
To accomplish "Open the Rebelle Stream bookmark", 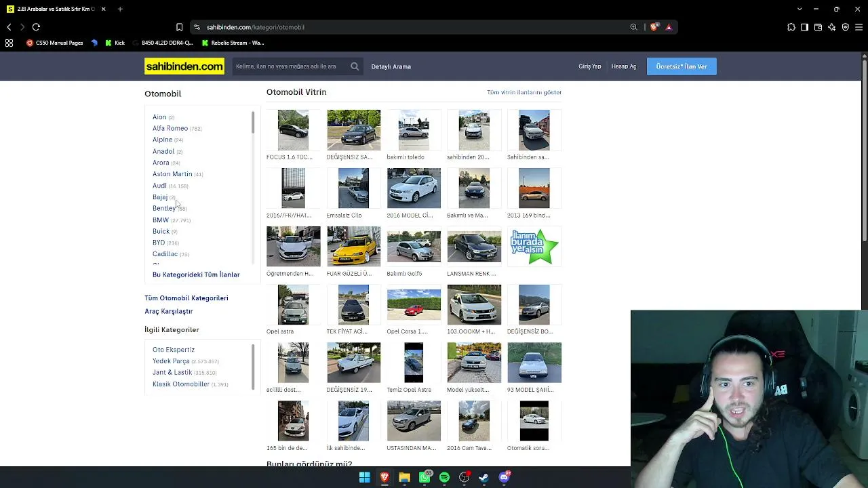I will coord(233,43).
